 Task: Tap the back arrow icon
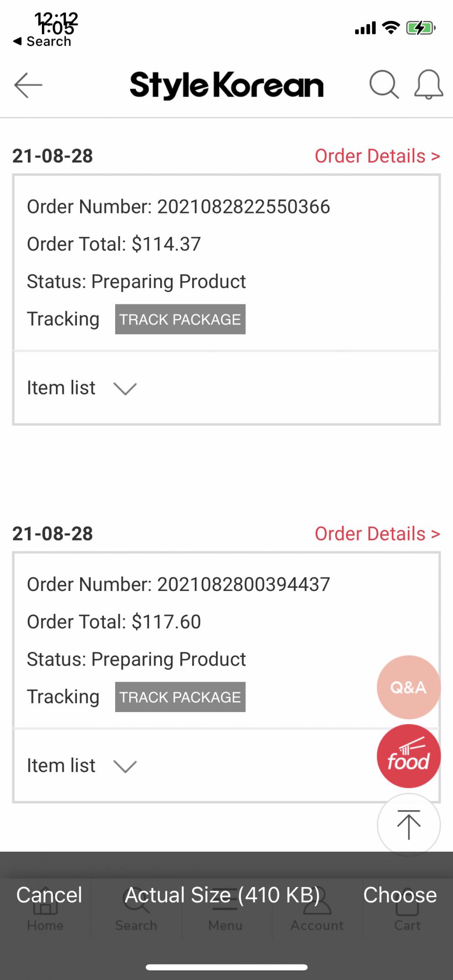pos(28,85)
